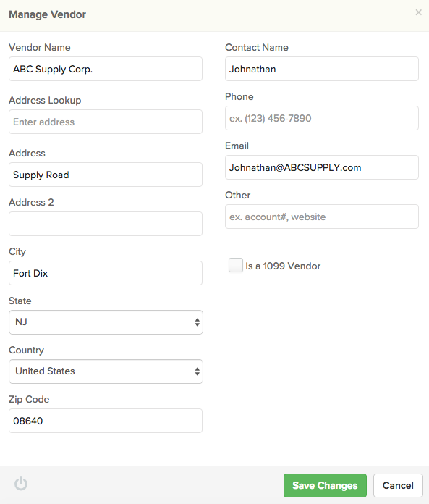This screenshot has width=429, height=504.
Task: Click the Phone number field
Action: pyautogui.click(x=322, y=118)
